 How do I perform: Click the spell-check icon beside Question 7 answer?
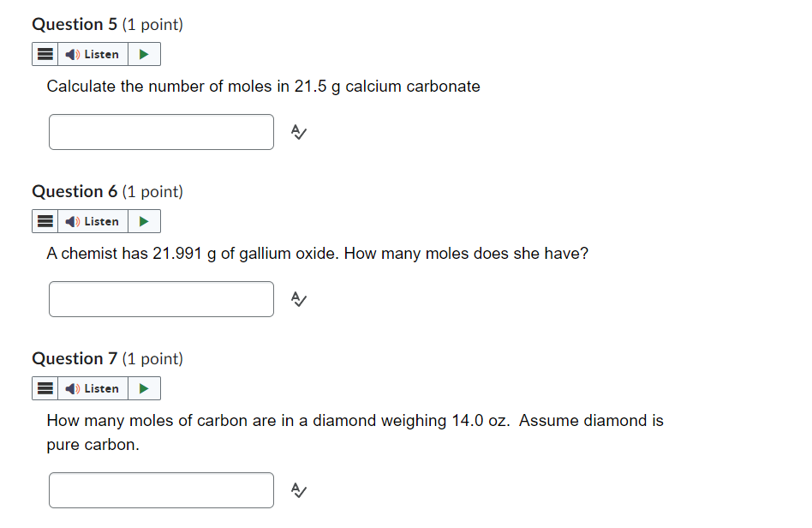pyautogui.click(x=297, y=490)
